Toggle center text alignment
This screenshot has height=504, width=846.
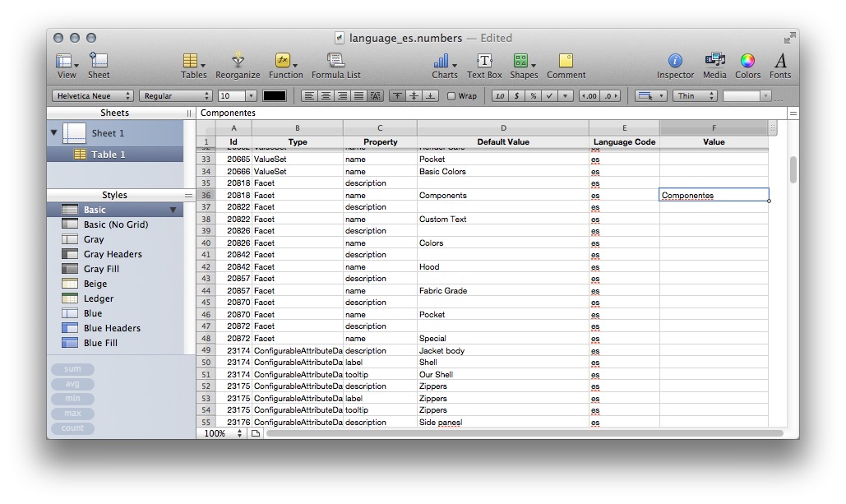pos(326,95)
